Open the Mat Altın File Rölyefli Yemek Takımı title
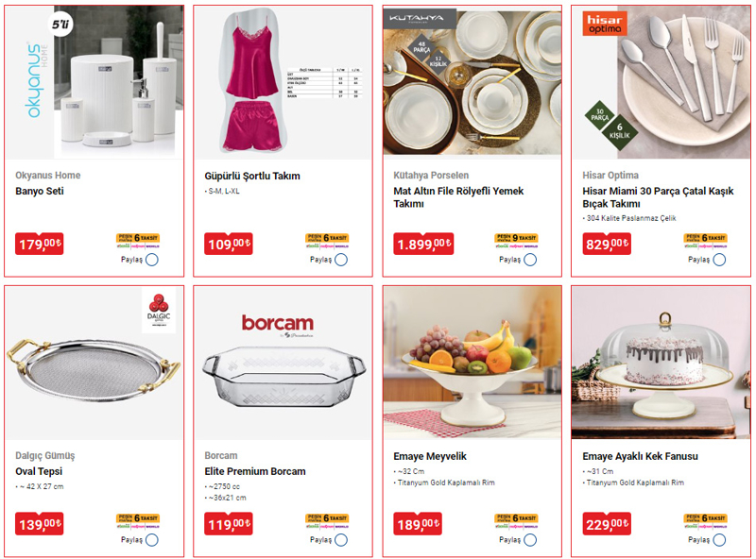Image resolution: width=756 pixels, height=559 pixels. [x=458, y=197]
